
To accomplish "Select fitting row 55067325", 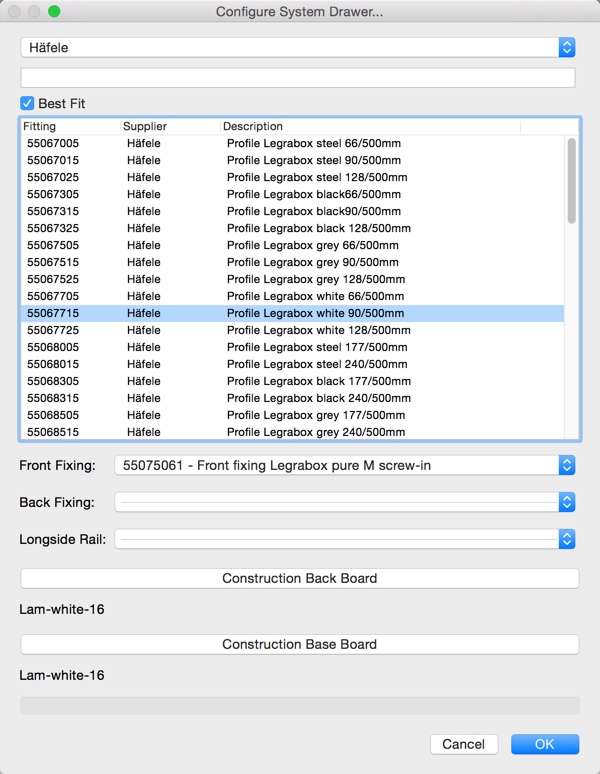I will point(293,228).
